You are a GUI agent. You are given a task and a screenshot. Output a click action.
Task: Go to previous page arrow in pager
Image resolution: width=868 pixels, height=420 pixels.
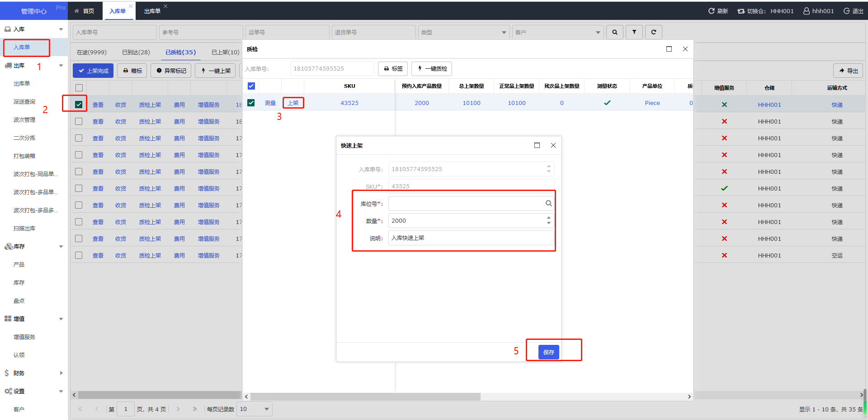(x=97, y=409)
